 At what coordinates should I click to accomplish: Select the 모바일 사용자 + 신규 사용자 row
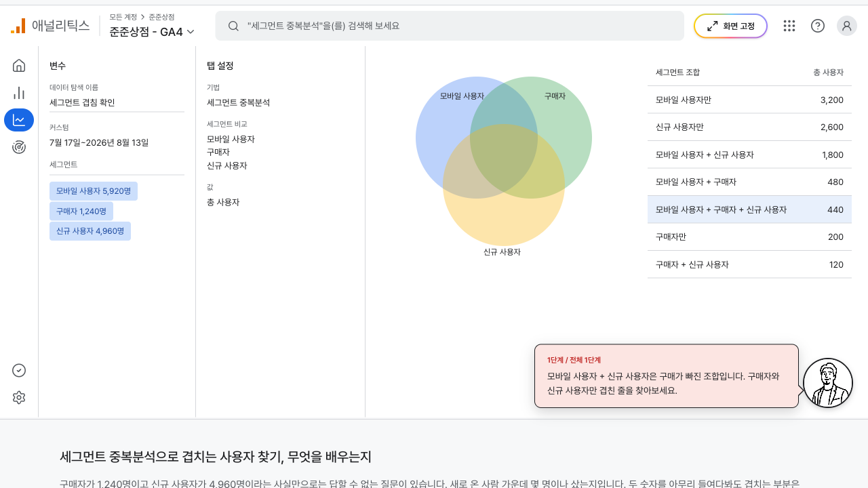click(x=749, y=155)
